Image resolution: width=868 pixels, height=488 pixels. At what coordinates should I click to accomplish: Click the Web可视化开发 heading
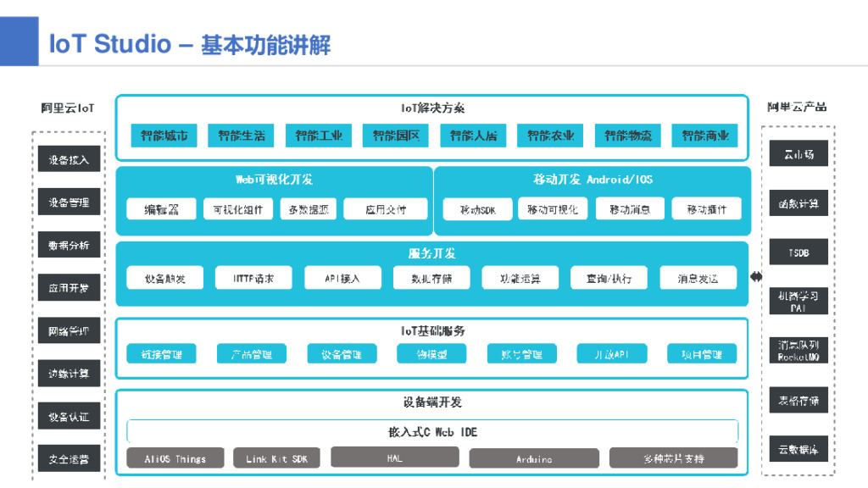point(274,180)
